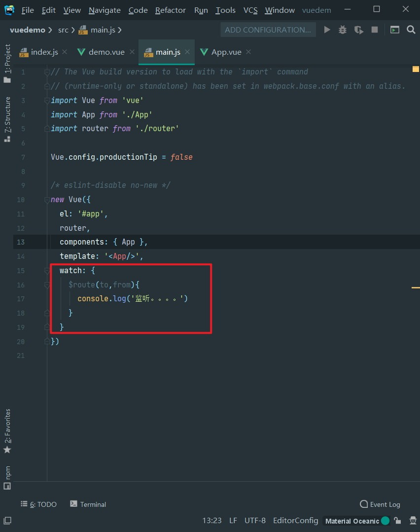The image size is (420, 532).
Task: Close the demo.vue tab
Action: point(132,52)
